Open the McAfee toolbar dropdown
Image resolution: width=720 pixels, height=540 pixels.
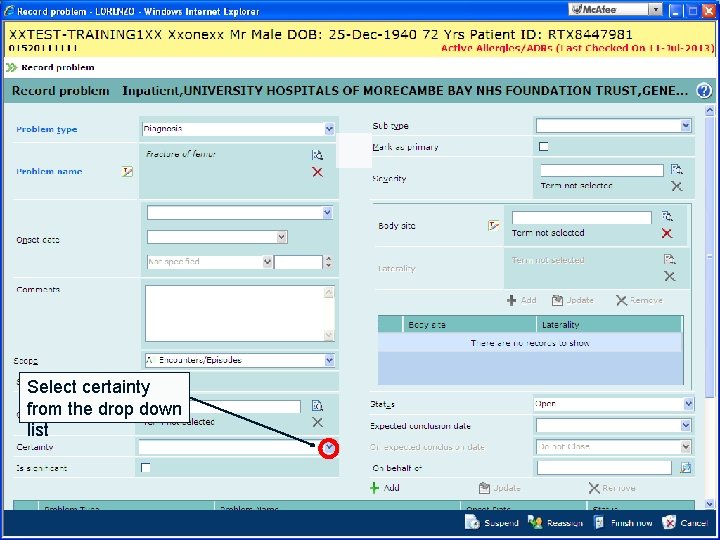click(656, 9)
